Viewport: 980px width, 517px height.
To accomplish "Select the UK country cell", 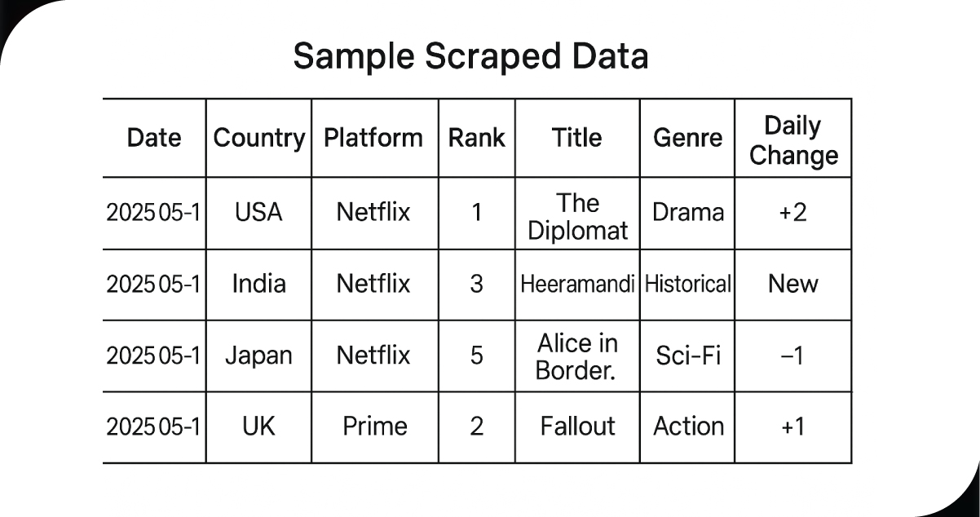I will tap(258, 426).
